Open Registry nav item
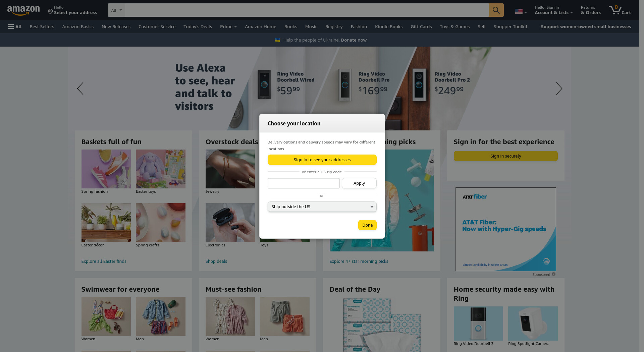This screenshot has height=352, width=644. pos(334,26)
